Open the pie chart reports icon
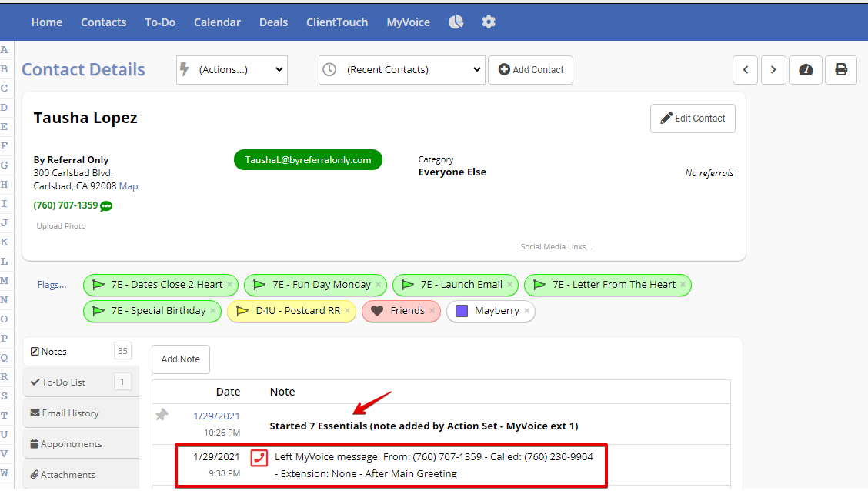 point(456,22)
